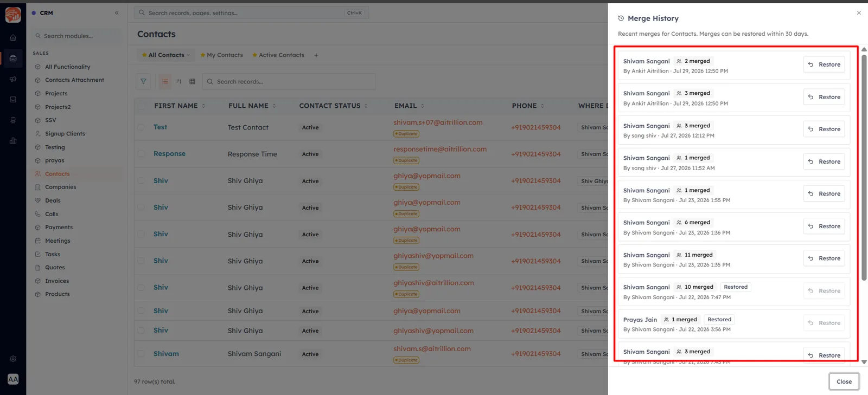Check the Response Time row checkbox
868x395 pixels.
click(x=141, y=154)
